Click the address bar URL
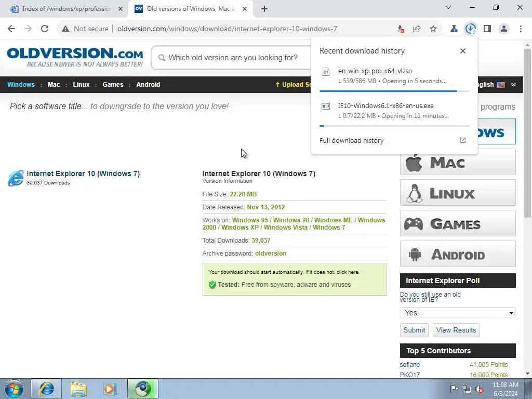This screenshot has width=532, height=399. coord(228,29)
